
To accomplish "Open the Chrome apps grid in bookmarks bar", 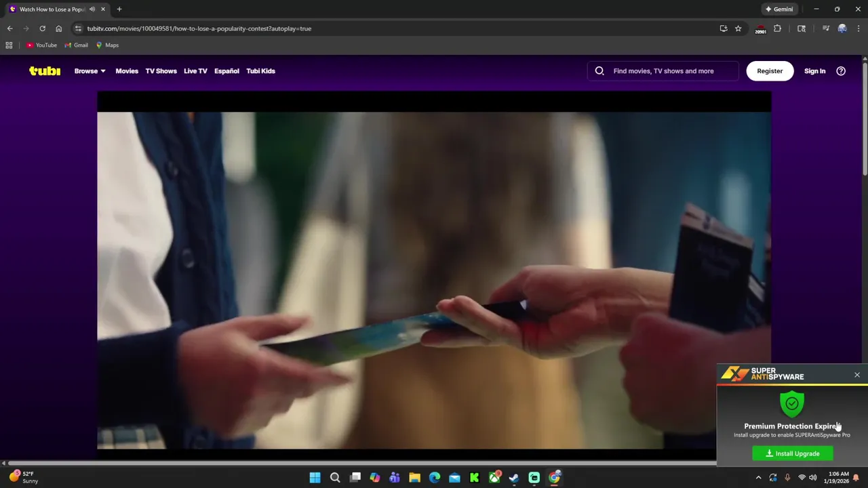I will coord(9,45).
